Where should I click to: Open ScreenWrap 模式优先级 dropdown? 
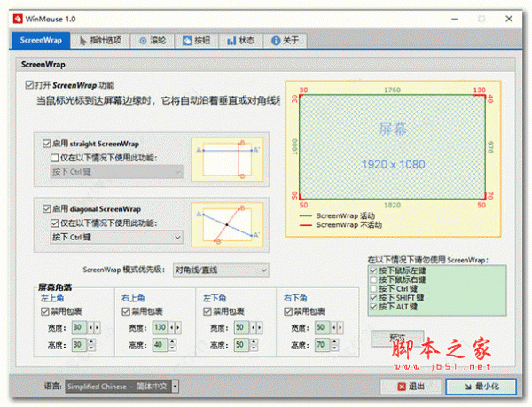click(x=221, y=270)
